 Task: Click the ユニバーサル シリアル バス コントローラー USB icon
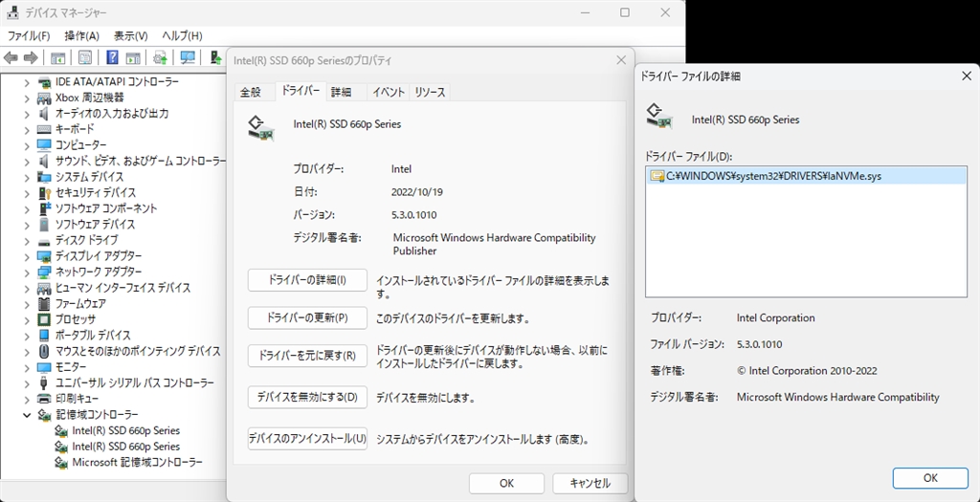click(44, 382)
